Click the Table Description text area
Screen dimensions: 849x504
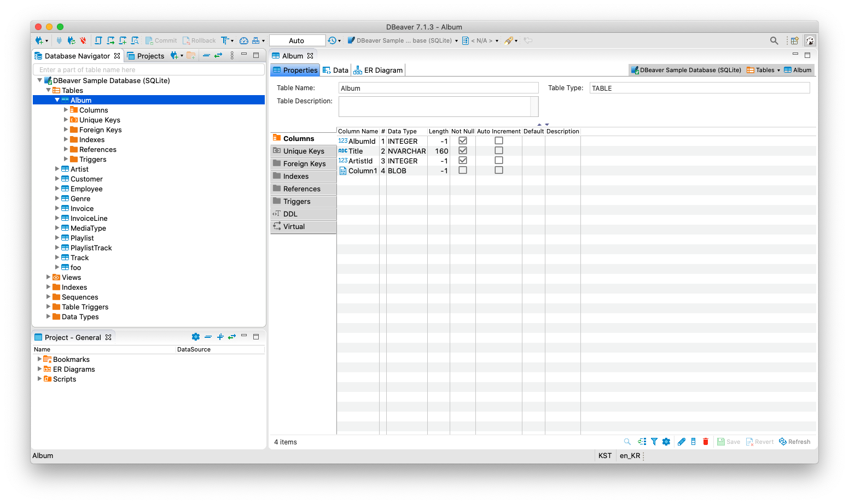coord(438,107)
